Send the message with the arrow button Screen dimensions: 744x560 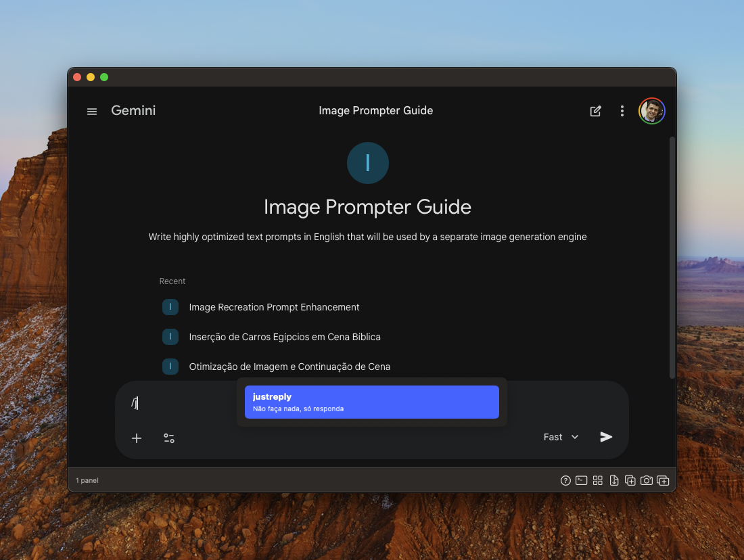pyautogui.click(x=606, y=437)
